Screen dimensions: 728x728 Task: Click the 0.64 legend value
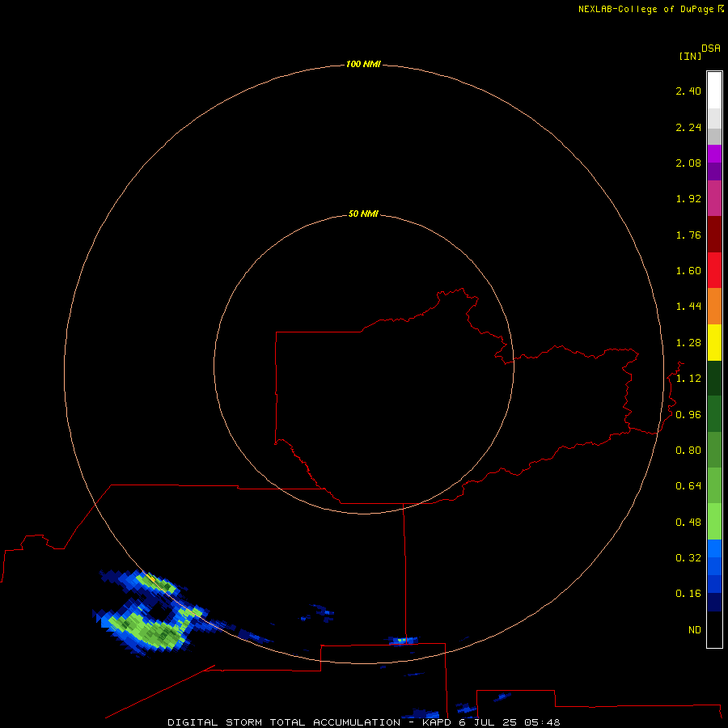[x=688, y=486]
